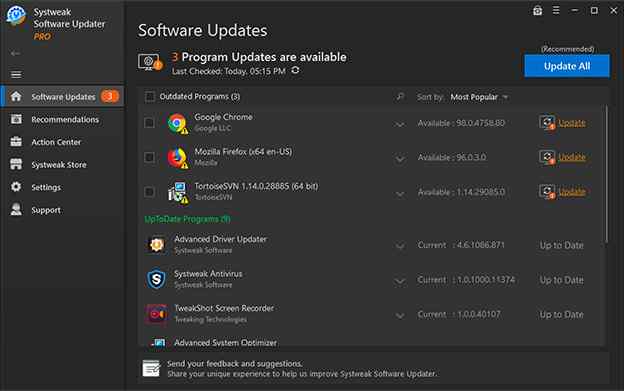Open Recommendations in sidebar
The width and height of the screenshot is (624, 391).
[x=62, y=119]
